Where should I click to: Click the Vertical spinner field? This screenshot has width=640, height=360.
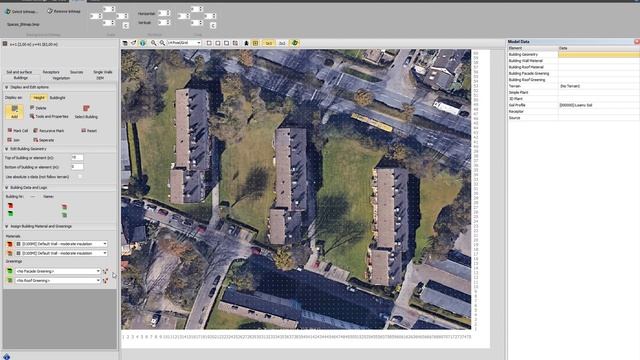164,23
